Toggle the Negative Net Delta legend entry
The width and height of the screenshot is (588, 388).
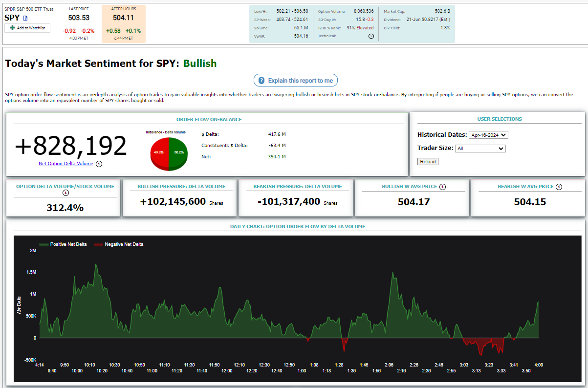pyautogui.click(x=119, y=244)
